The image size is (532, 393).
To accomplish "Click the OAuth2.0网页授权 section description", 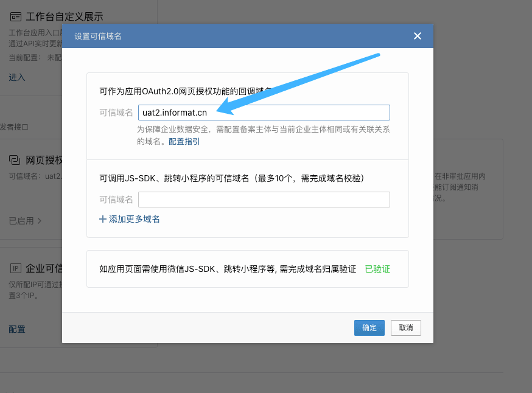I will pyautogui.click(x=183, y=91).
